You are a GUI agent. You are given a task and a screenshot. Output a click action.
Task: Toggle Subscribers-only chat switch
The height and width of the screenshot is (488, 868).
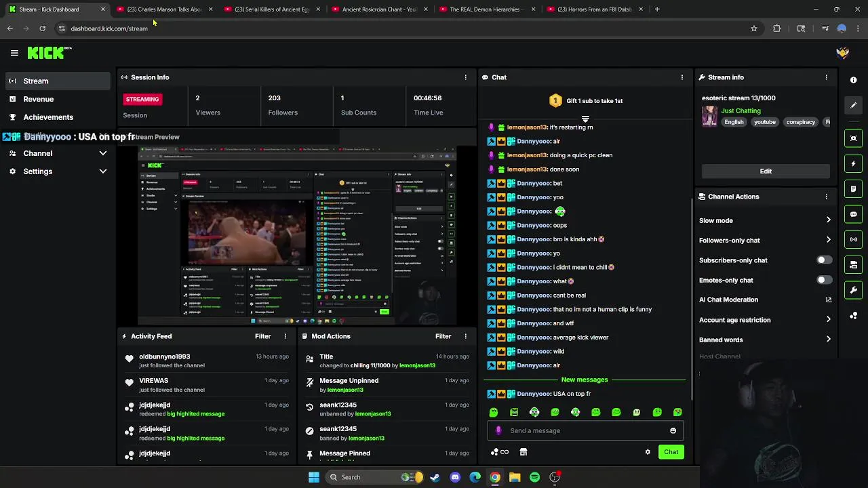click(x=823, y=260)
